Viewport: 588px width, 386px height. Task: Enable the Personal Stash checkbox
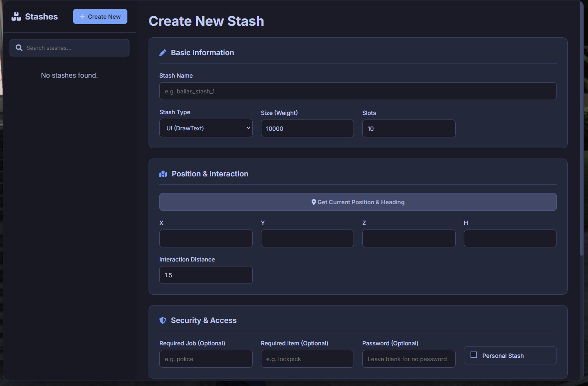(x=474, y=355)
